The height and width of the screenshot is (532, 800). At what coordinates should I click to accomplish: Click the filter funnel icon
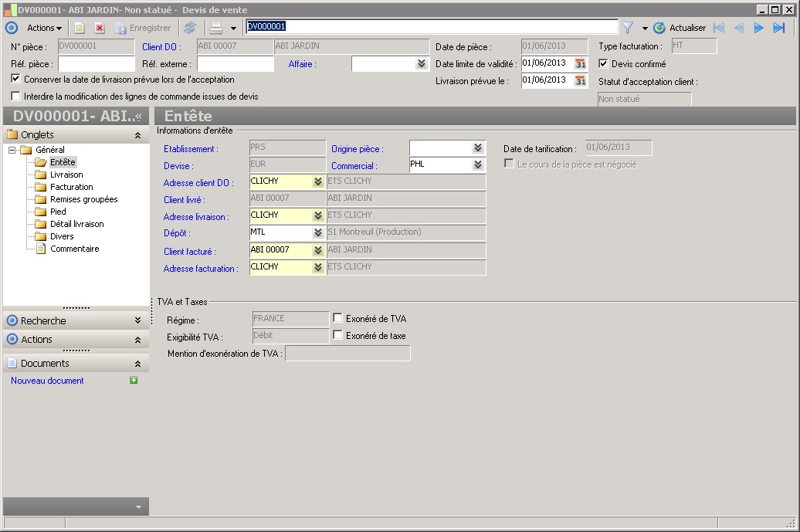coord(628,28)
